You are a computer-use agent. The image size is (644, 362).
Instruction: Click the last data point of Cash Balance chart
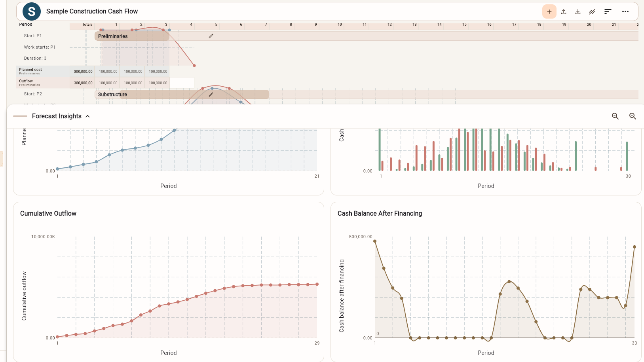[635, 247]
